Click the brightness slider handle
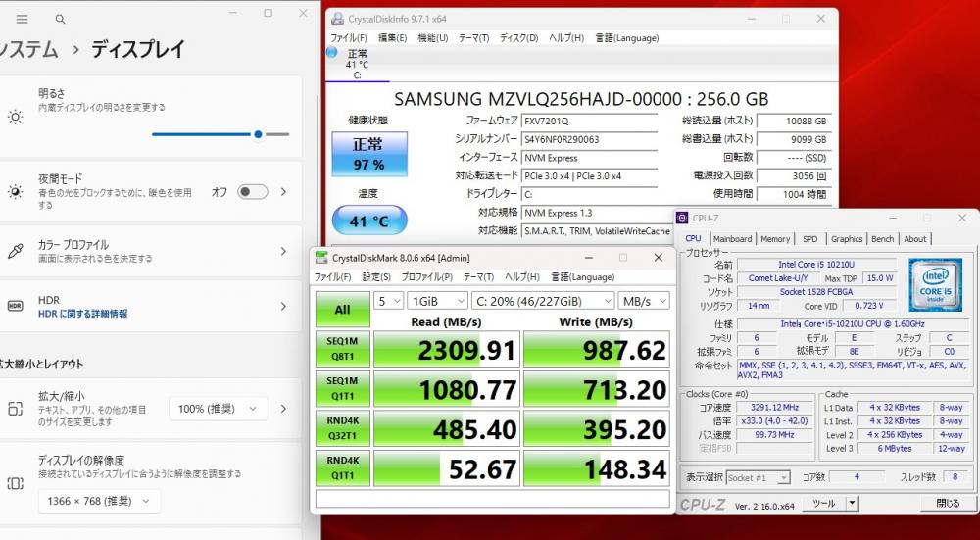The height and width of the screenshot is (540, 980). tap(258, 134)
